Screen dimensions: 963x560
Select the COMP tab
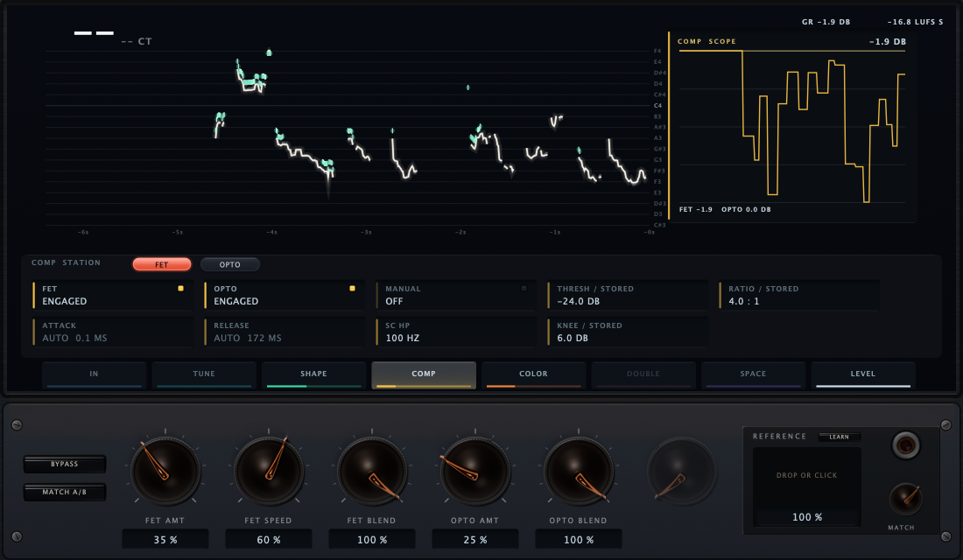[424, 375]
